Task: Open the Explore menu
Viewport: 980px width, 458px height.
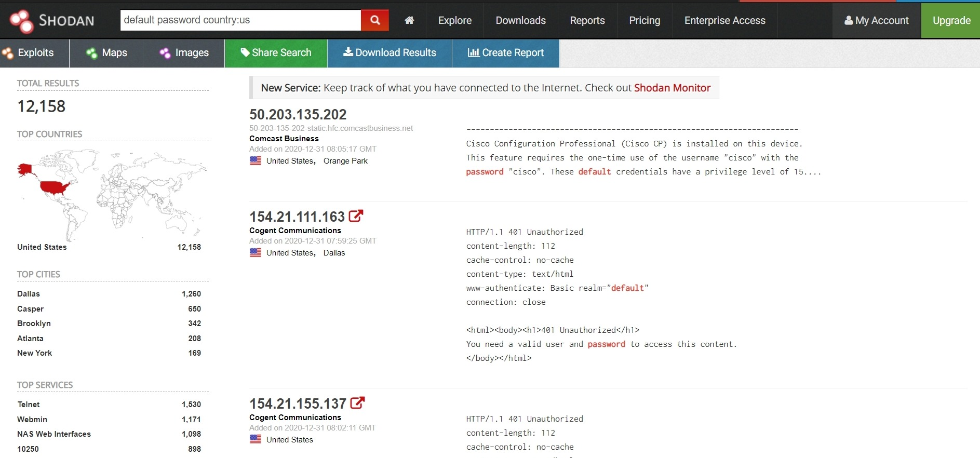Action: [455, 20]
